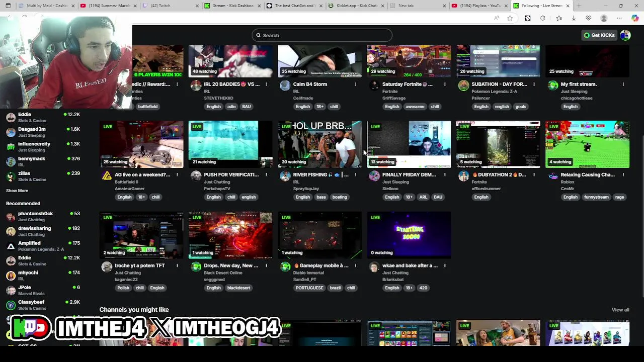The image size is (644, 362).
Task: Open drewissharing in the Recommended list
Action: click(x=43, y=231)
